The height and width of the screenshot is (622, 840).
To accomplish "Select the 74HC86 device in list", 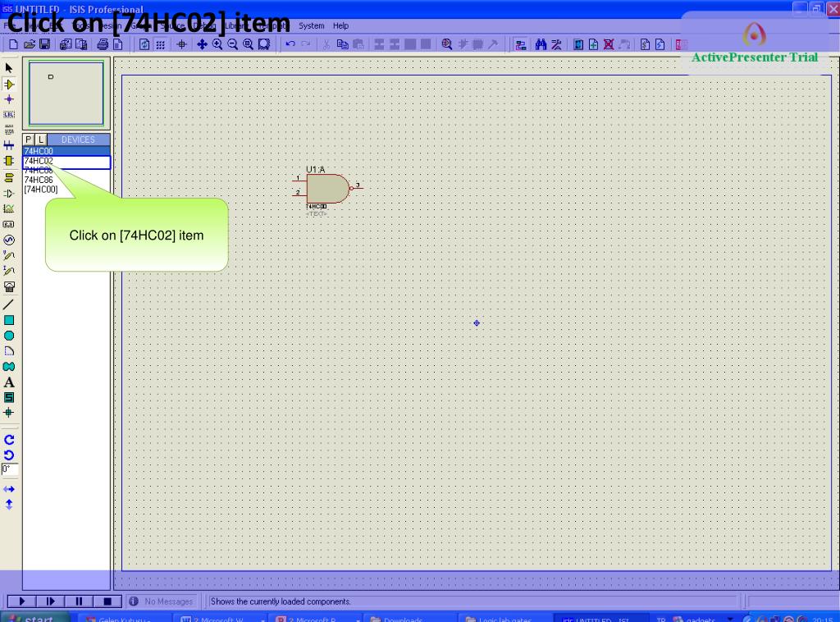I will (66, 180).
